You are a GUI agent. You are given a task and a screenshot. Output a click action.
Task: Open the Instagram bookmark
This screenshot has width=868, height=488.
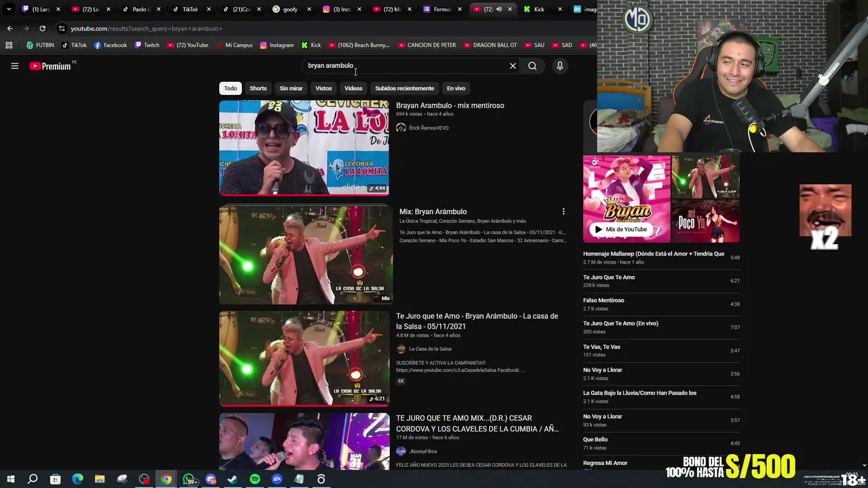coord(277,45)
